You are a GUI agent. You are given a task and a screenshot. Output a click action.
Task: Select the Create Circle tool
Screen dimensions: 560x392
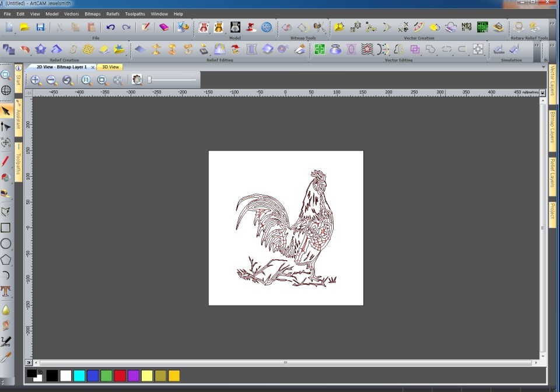tap(6, 244)
